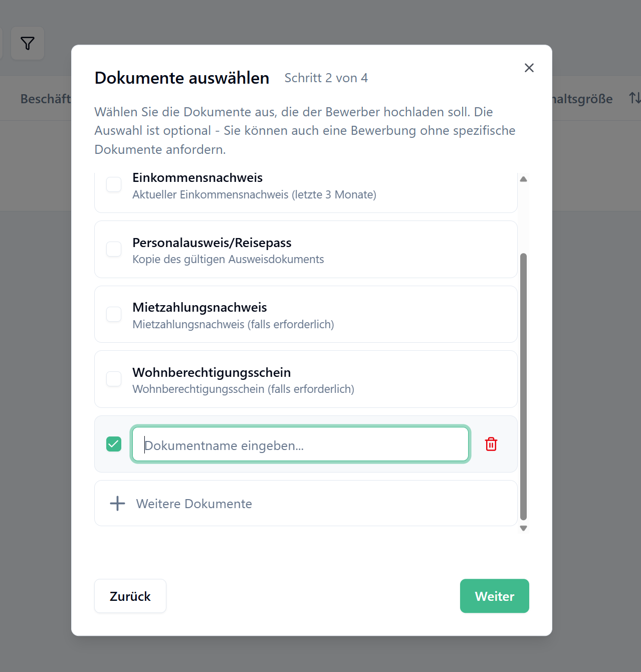Select the Weitere Dokumente row

[306, 503]
